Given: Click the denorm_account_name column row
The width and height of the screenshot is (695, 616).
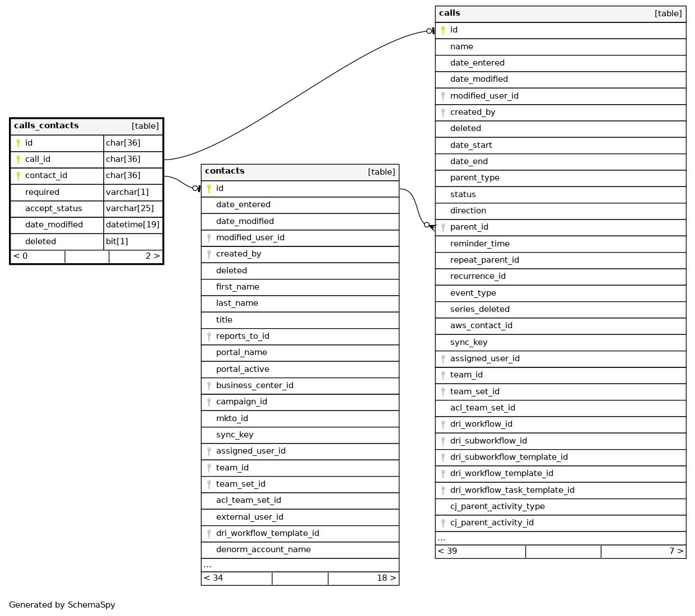Looking at the screenshot, I should point(263,550).
